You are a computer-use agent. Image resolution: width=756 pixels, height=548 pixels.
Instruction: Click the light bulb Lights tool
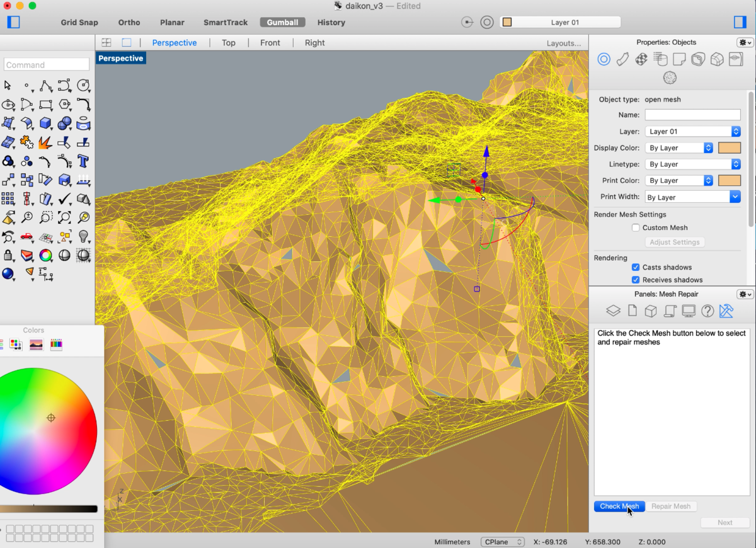(x=83, y=237)
